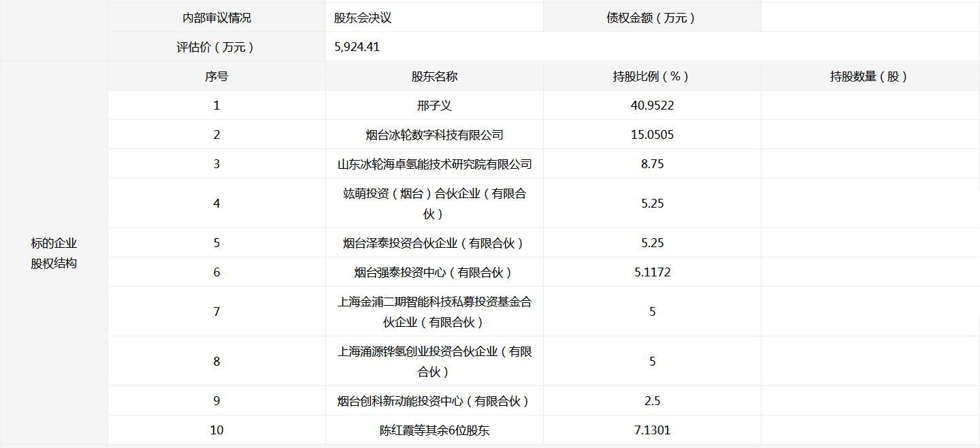
Task: Click the 序号 column header
Action: tap(216, 76)
